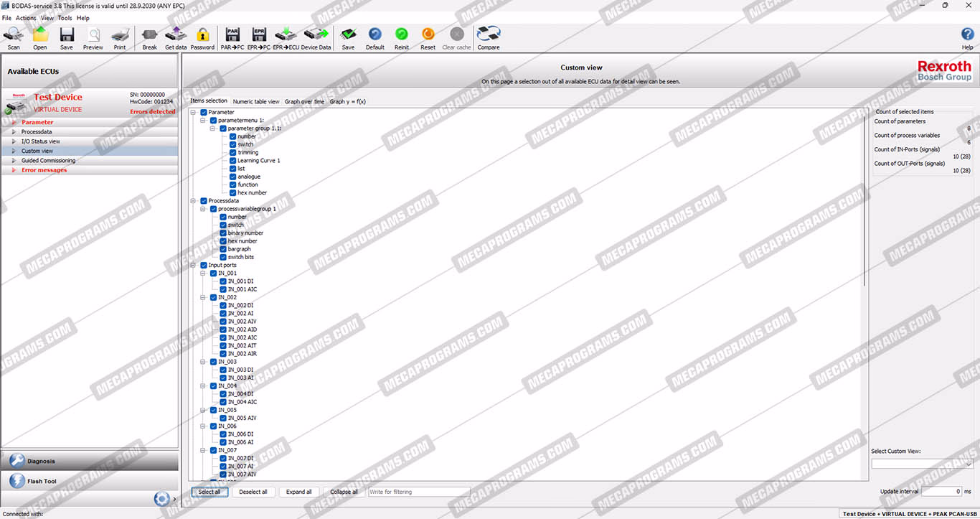980x519 pixels.
Task: Collapse the Processdata tree node
Action: click(194, 201)
